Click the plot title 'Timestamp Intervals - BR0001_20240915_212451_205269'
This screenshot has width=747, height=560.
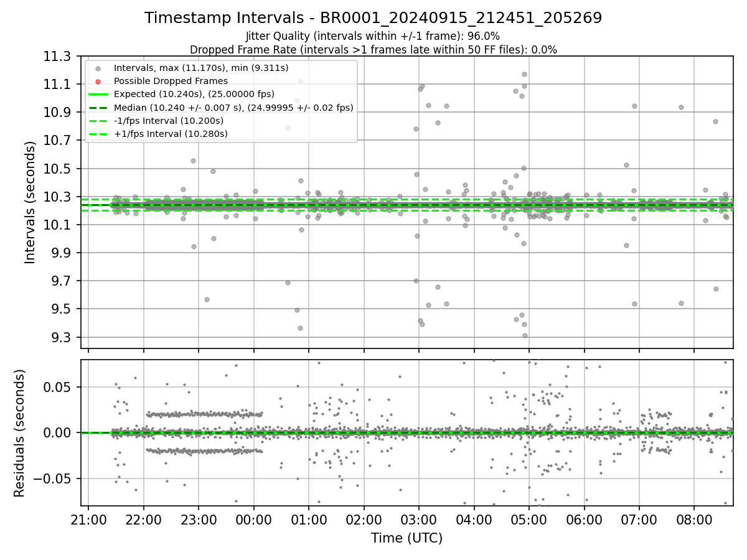point(374,18)
